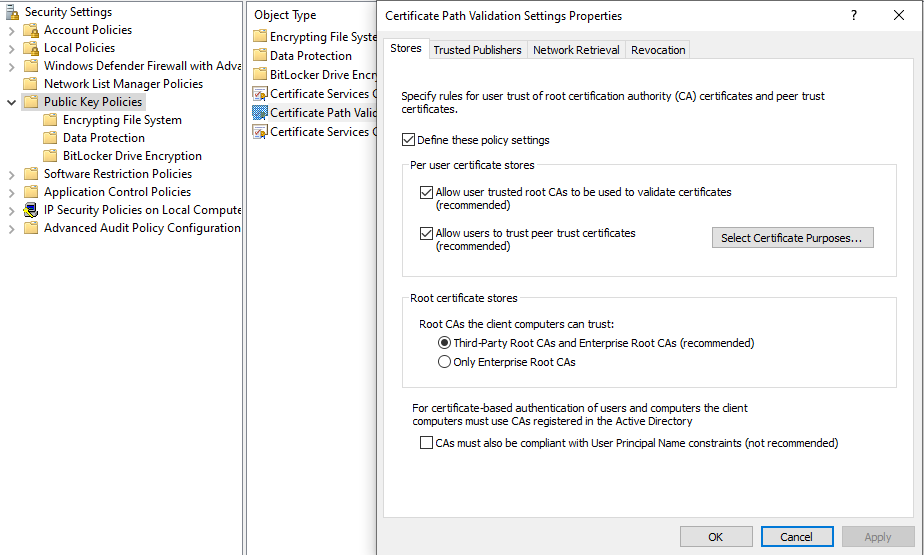Select Application Control Policies label
Viewport: 924px width, 555px height.
[x=117, y=192]
